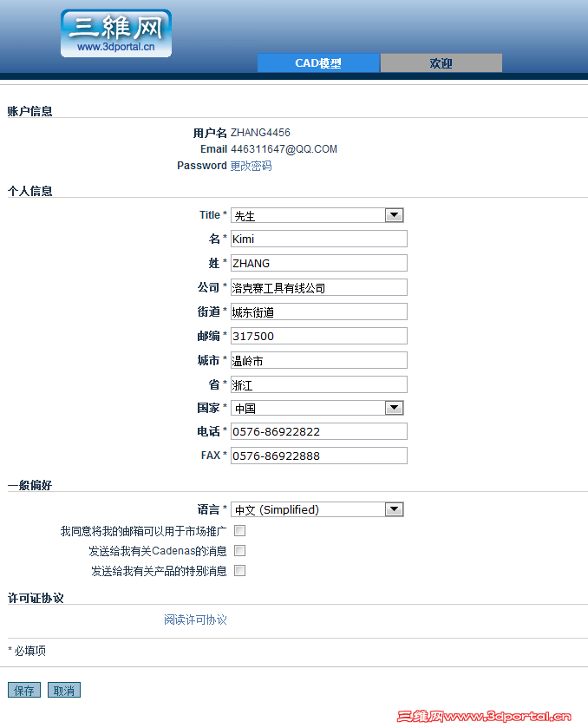Check the 产品的特别消息 checkbox
The image size is (588, 728).
click(x=240, y=571)
